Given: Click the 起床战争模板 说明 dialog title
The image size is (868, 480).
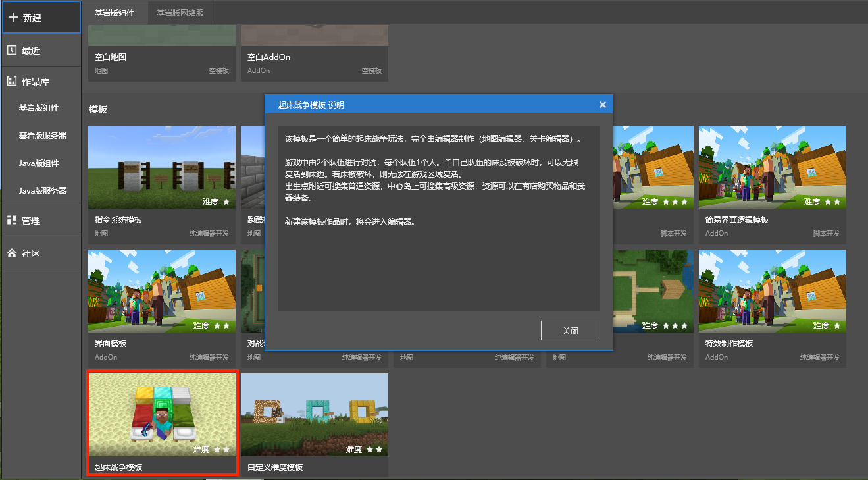Looking at the screenshot, I should pos(311,105).
